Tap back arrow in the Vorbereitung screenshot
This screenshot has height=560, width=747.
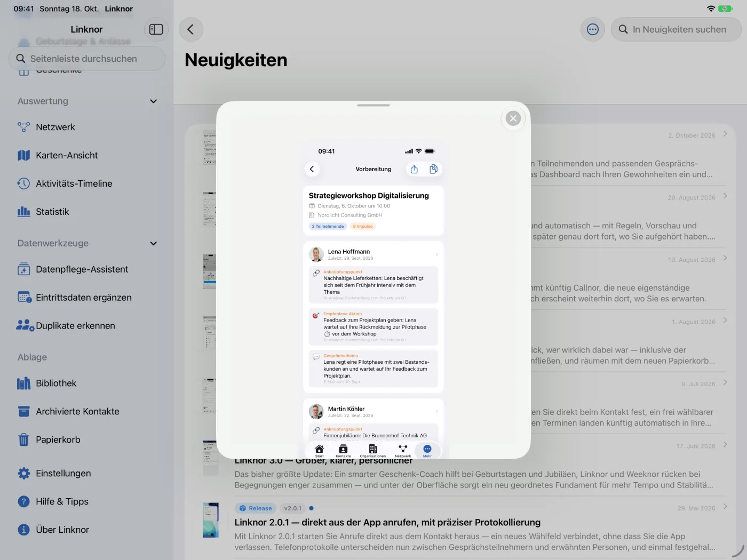pos(312,169)
